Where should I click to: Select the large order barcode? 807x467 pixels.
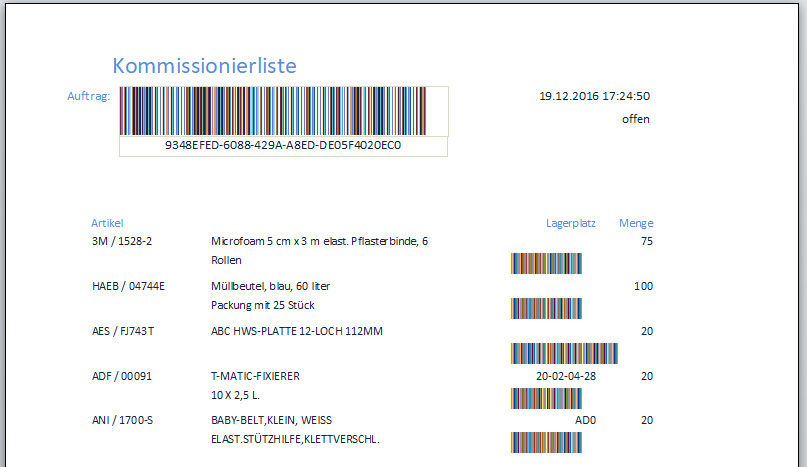273,111
